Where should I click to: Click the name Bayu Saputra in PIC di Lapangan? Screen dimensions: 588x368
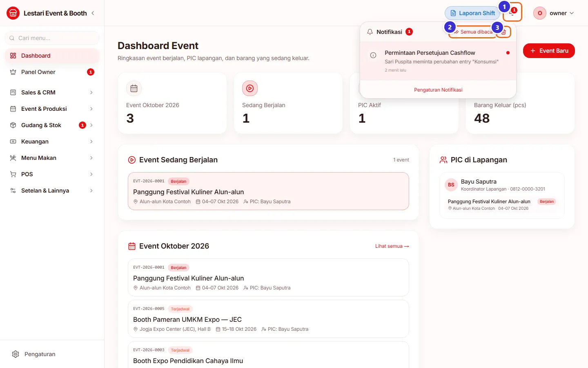[x=479, y=182]
